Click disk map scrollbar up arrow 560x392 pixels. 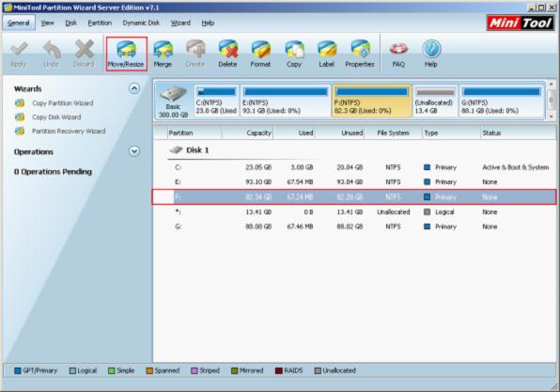click(551, 85)
